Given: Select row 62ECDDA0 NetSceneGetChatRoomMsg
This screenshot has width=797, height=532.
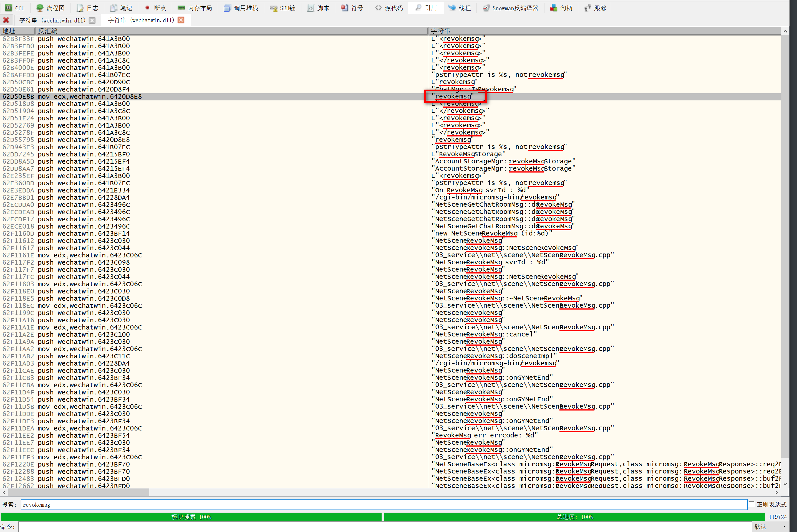Looking at the screenshot, I should pos(390,205).
